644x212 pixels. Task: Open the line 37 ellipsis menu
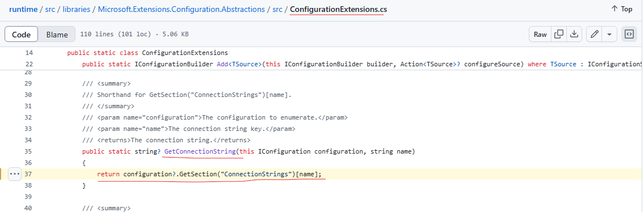point(14,174)
